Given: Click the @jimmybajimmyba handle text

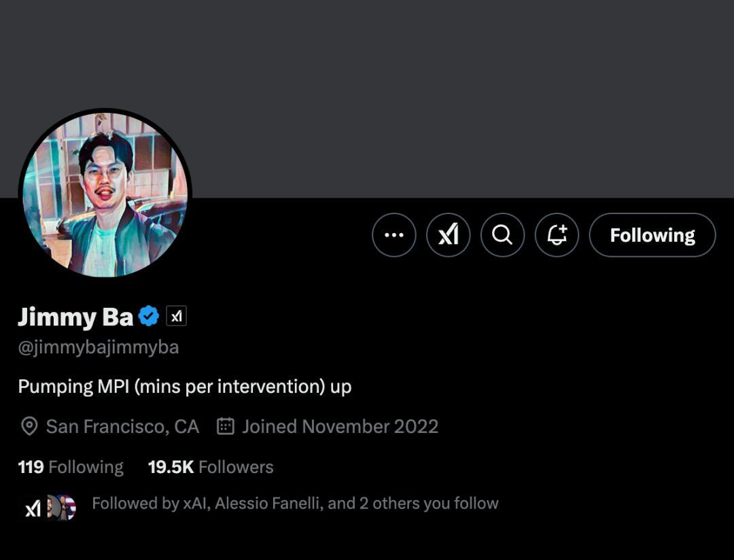Looking at the screenshot, I should 99,347.
